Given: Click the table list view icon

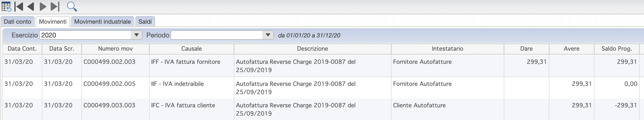Looking at the screenshot, I should pos(6,7).
